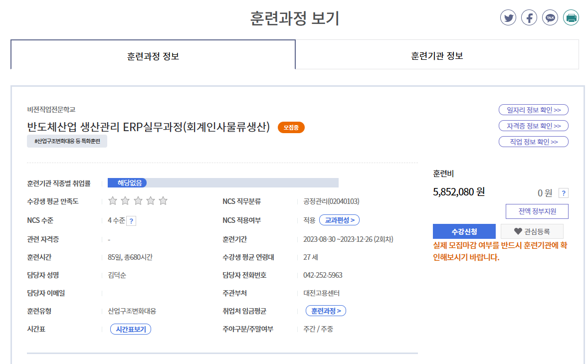Open the 훈련비 help question mark
The height and width of the screenshot is (364, 588).
[x=563, y=193]
